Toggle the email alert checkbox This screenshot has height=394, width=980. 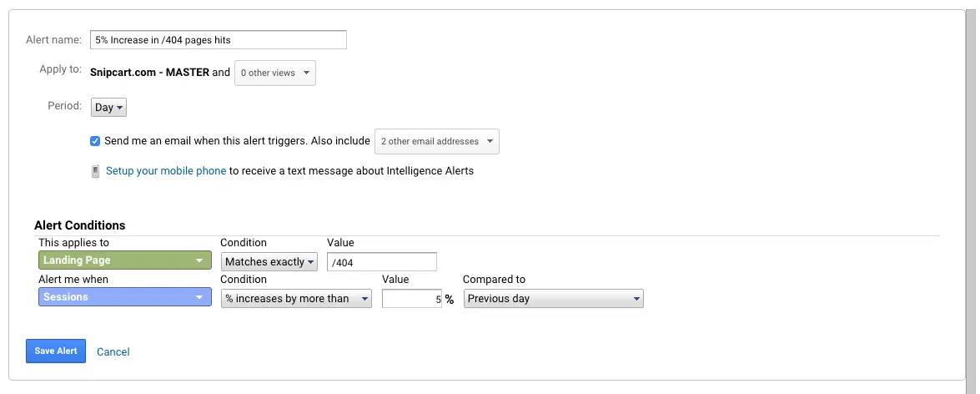point(96,141)
